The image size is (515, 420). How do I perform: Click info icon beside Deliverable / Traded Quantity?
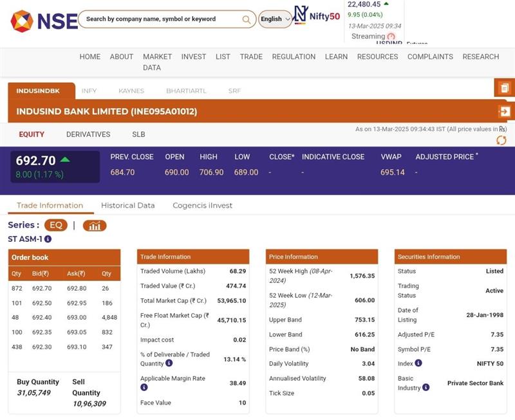coord(169,363)
